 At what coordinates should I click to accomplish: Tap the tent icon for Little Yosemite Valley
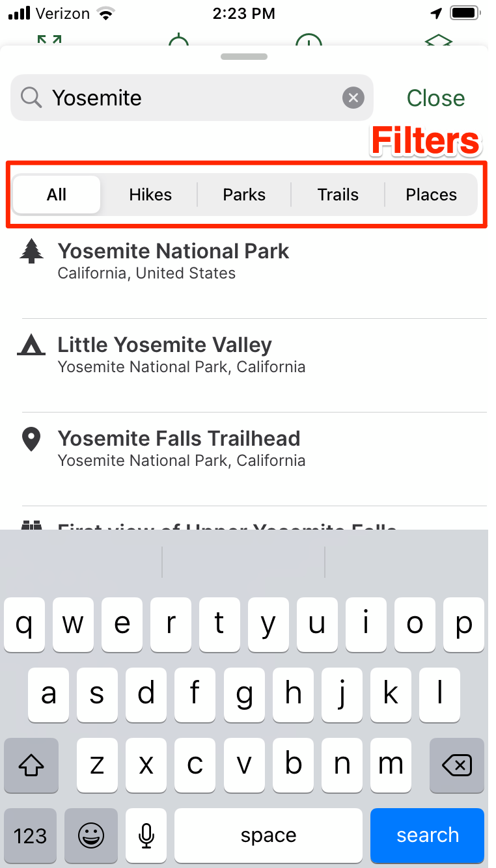(x=31, y=344)
